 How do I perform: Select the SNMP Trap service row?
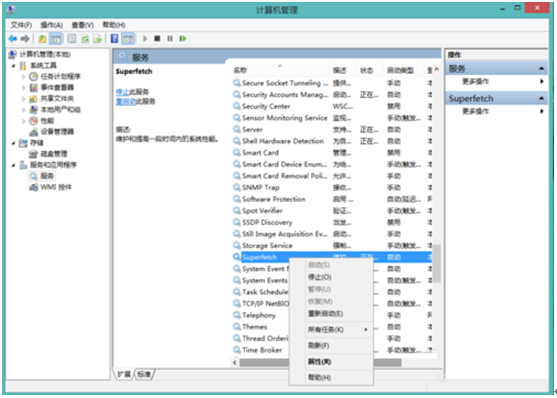point(332,187)
